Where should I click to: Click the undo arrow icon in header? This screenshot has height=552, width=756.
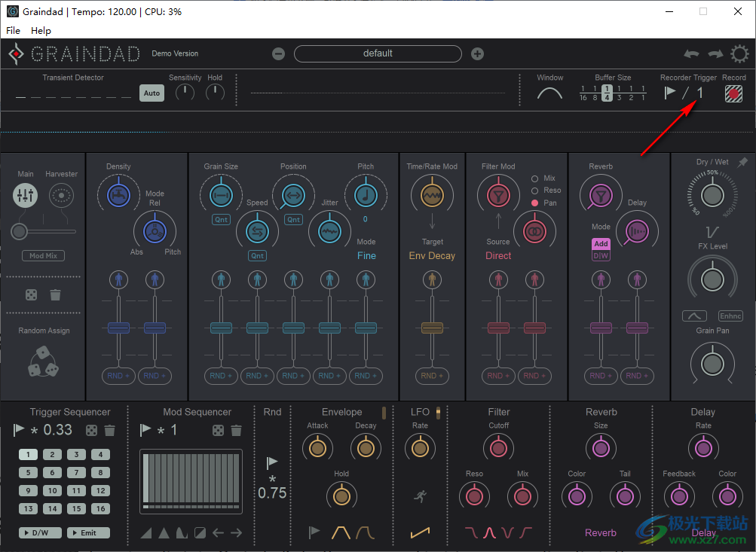tap(691, 54)
